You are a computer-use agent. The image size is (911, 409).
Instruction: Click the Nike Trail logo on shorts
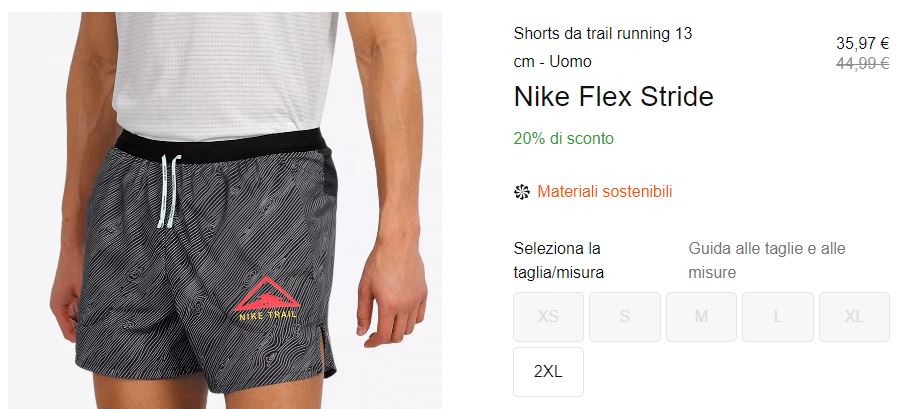coord(267,298)
